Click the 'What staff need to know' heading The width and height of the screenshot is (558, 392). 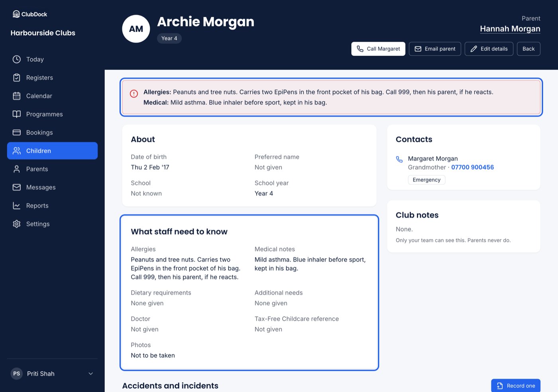pyautogui.click(x=179, y=232)
